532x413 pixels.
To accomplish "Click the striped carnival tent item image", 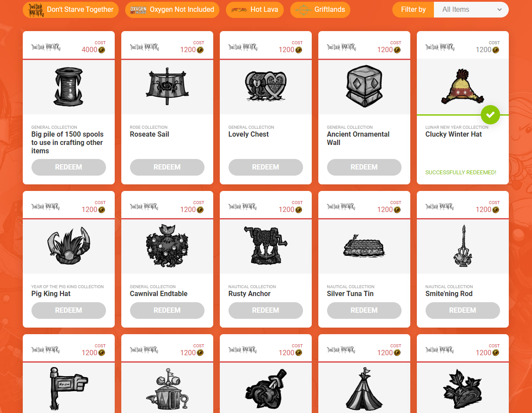I will (364, 389).
